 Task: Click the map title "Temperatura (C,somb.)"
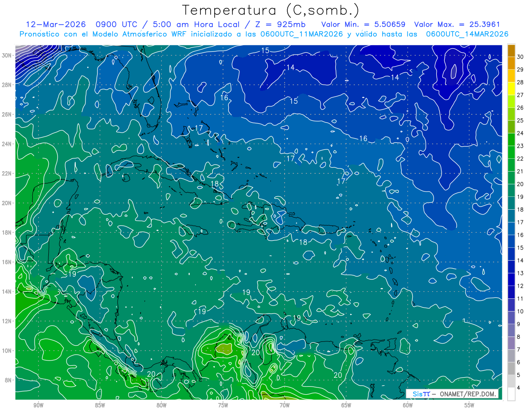click(x=271, y=10)
